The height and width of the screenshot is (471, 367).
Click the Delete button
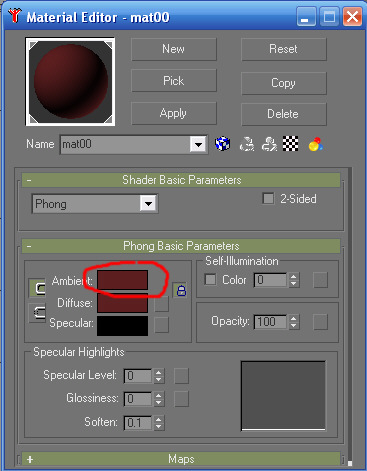pos(284,114)
